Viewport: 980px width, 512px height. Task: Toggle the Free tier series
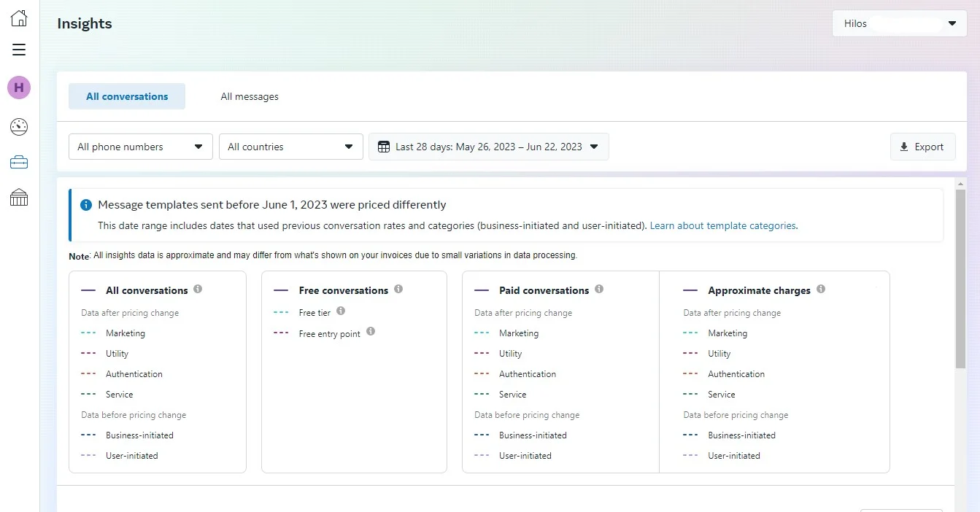[303, 313]
